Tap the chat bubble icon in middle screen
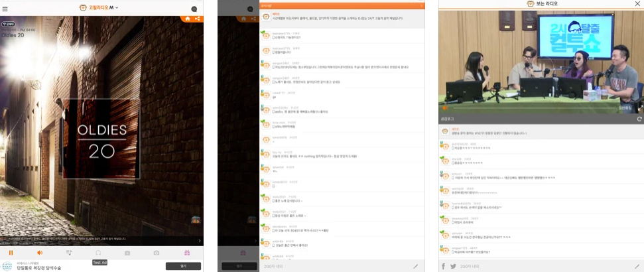644x272 pixels. pyautogui.click(x=250, y=9)
